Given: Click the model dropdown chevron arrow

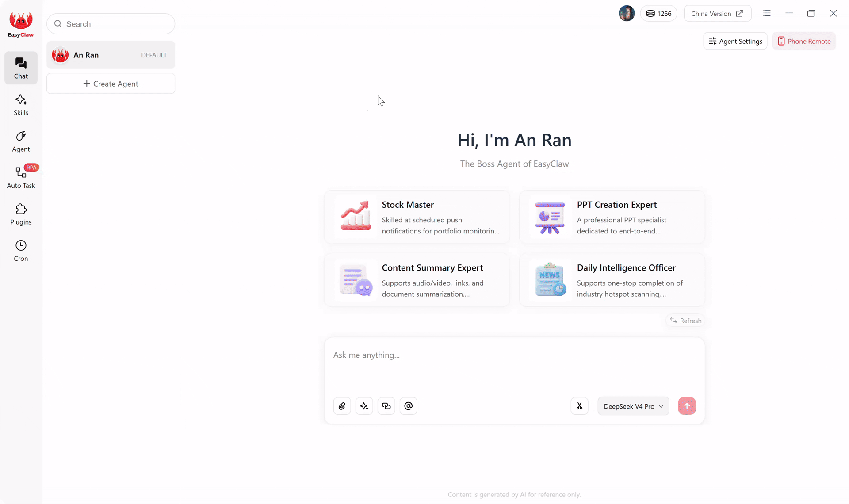Looking at the screenshot, I should [661, 406].
